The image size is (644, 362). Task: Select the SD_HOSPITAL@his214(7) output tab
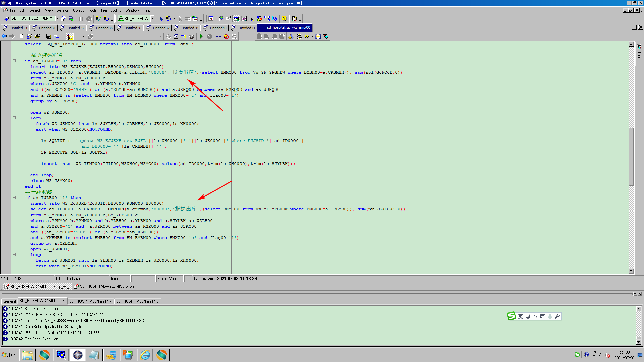91,301
